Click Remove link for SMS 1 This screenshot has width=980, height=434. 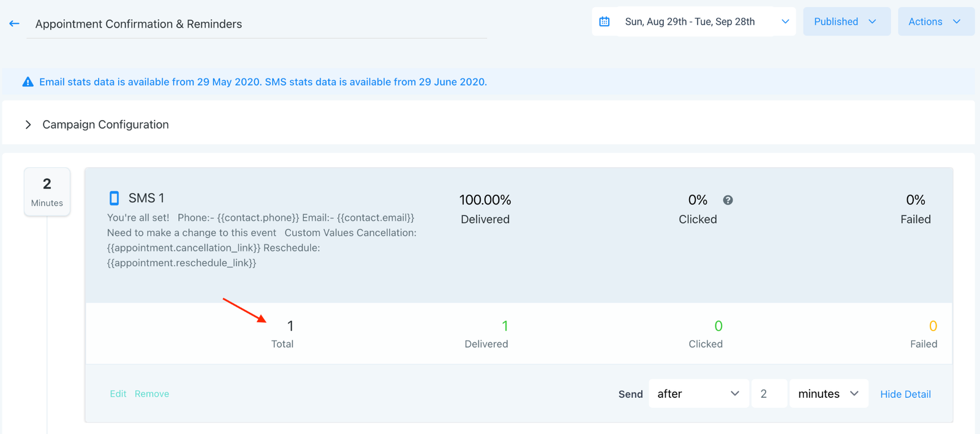(x=152, y=394)
